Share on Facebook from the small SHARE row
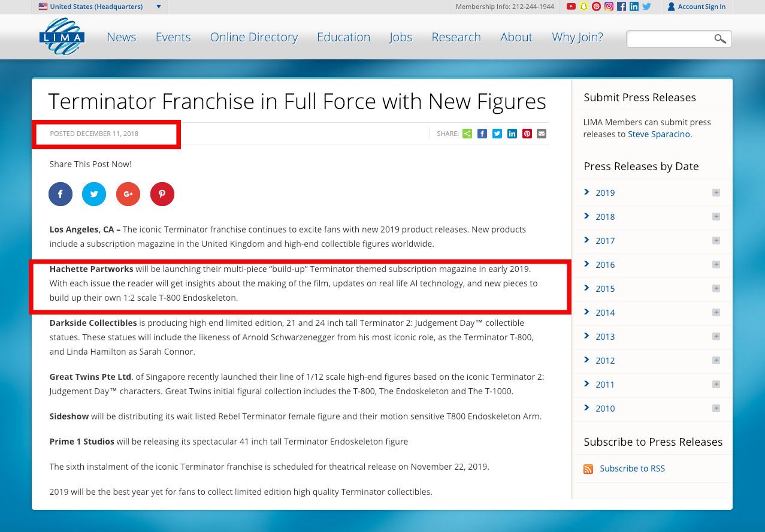The width and height of the screenshot is (765, 532). (x=482, y=134)
